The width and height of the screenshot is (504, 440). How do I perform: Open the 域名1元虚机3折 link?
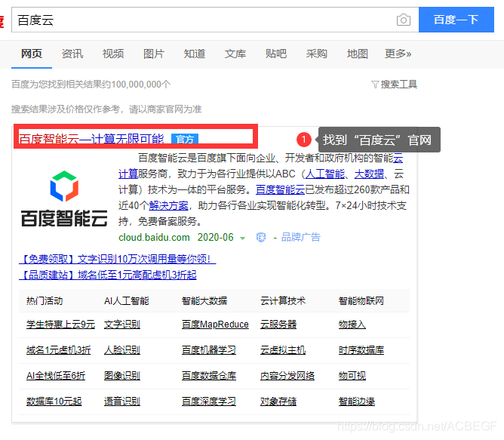point(59,350)
